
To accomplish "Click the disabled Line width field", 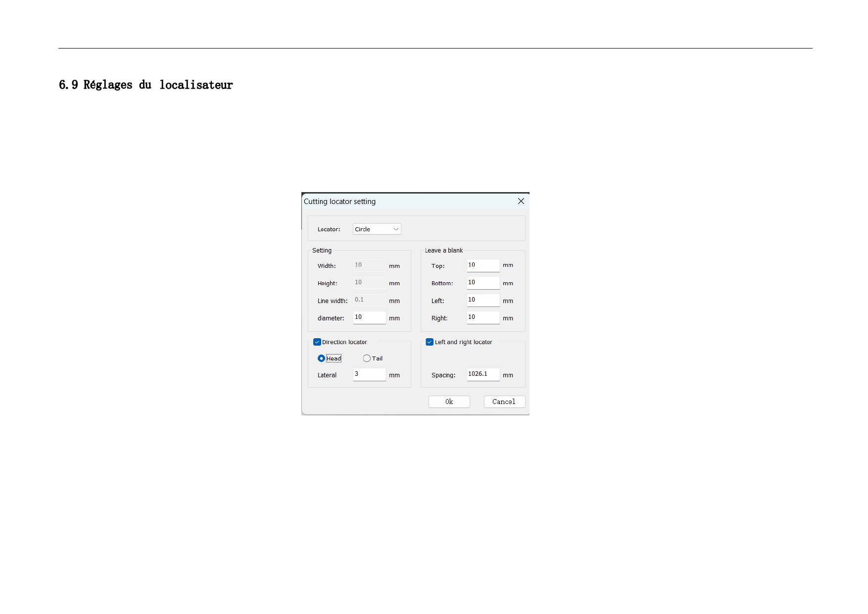I will [x=369, y=300].
